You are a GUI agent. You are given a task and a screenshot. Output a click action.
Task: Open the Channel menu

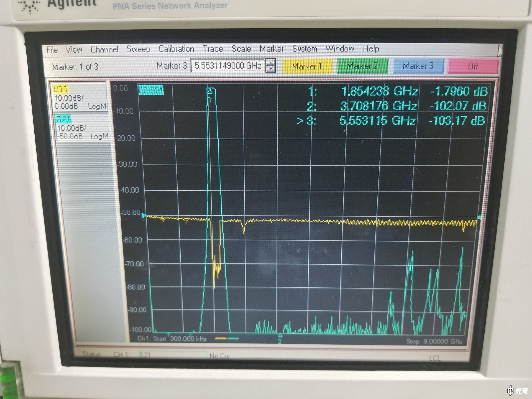click(104, 49)
